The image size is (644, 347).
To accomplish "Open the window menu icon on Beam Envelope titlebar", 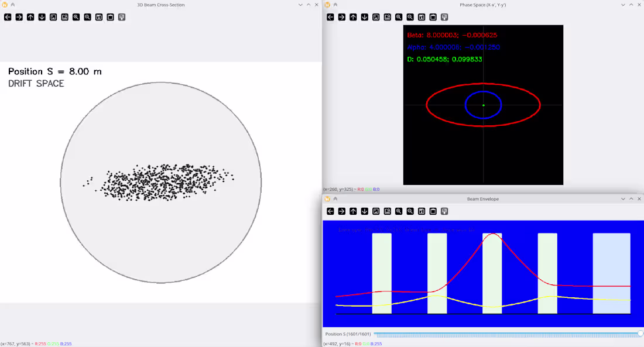I will tap(327, 198).
